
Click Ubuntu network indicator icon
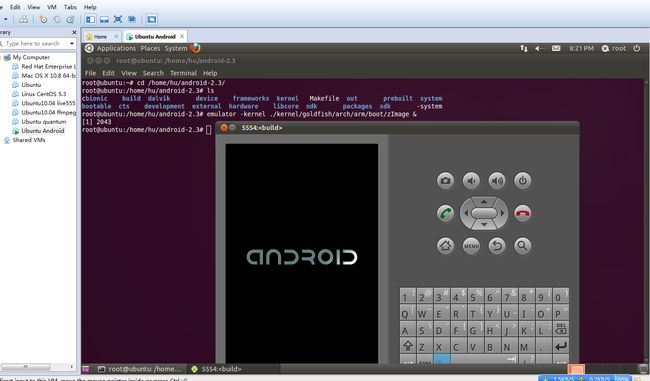coord(524,49)
